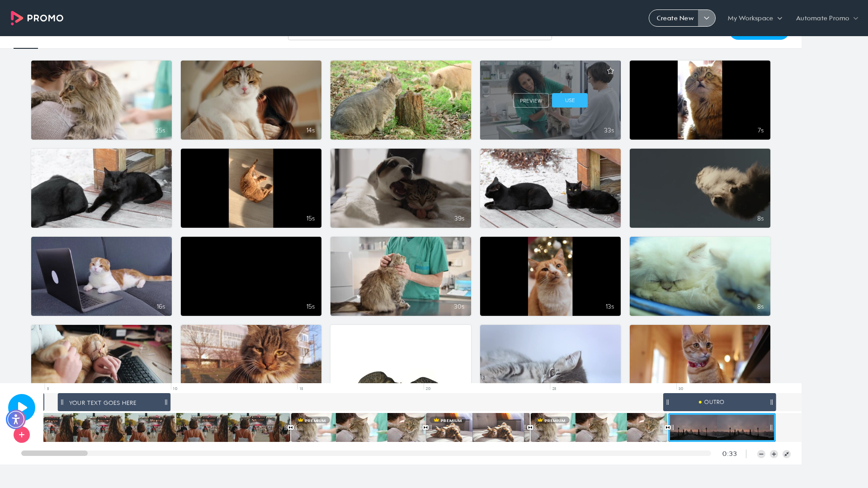
Task: Select the OUTRO block on timeline
Action: tap(719, 402)
